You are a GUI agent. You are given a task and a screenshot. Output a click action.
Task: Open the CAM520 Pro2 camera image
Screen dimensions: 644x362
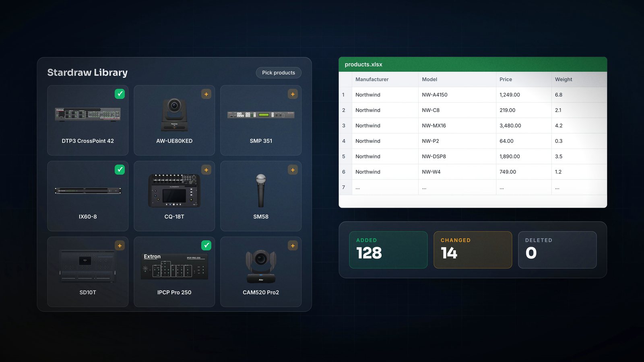261,266
